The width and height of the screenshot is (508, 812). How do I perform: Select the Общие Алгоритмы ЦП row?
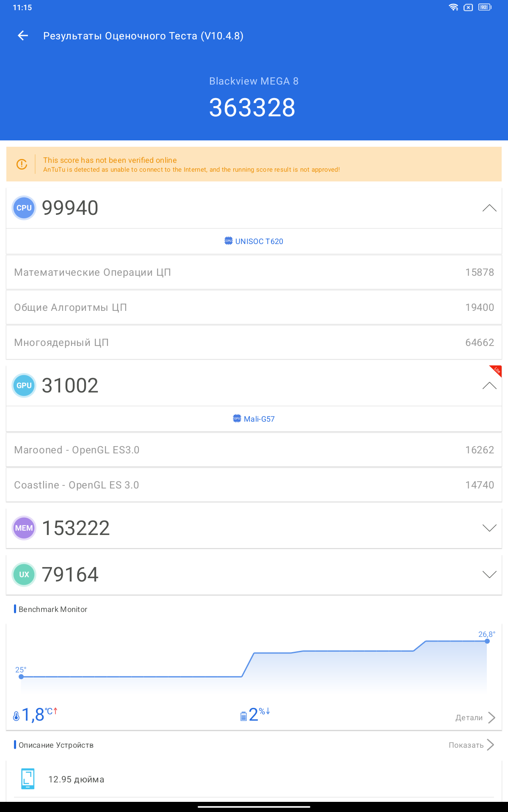(254, 307)
